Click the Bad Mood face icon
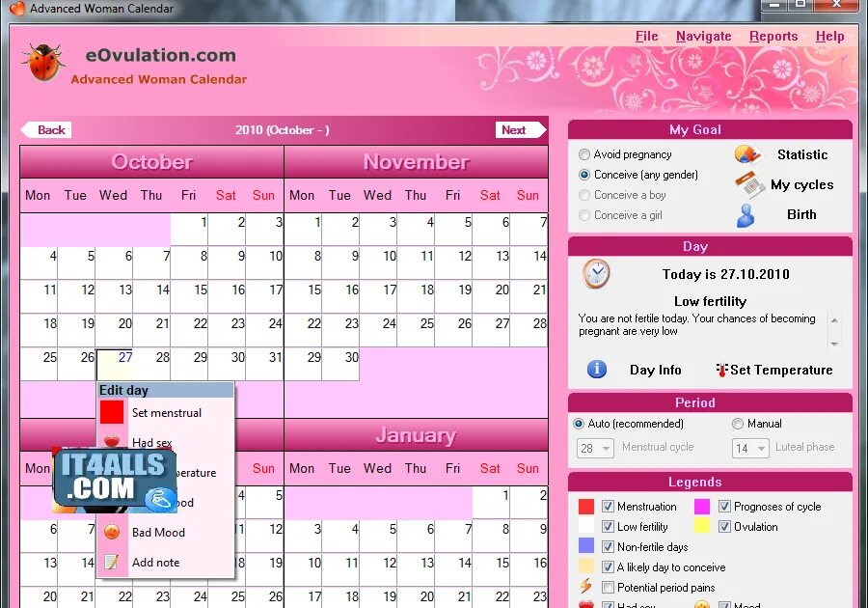The width and height of the screenshot is (868, 608). [112, 532]
